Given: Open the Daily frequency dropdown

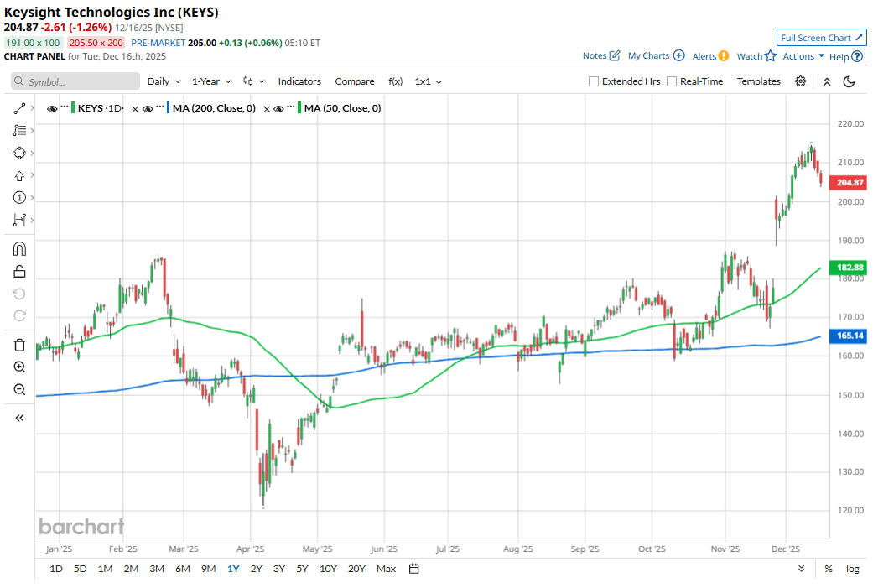Looking at the screenshot, I should click(164, 81).
